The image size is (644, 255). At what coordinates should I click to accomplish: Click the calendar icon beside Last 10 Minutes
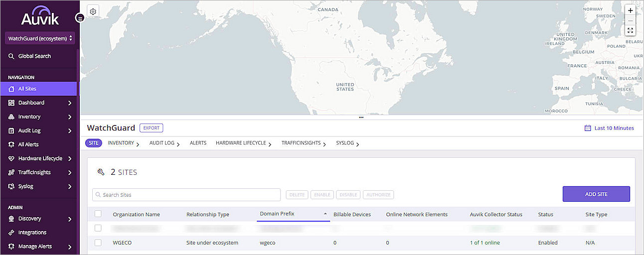pyautogui.click(x=588, y=128)
